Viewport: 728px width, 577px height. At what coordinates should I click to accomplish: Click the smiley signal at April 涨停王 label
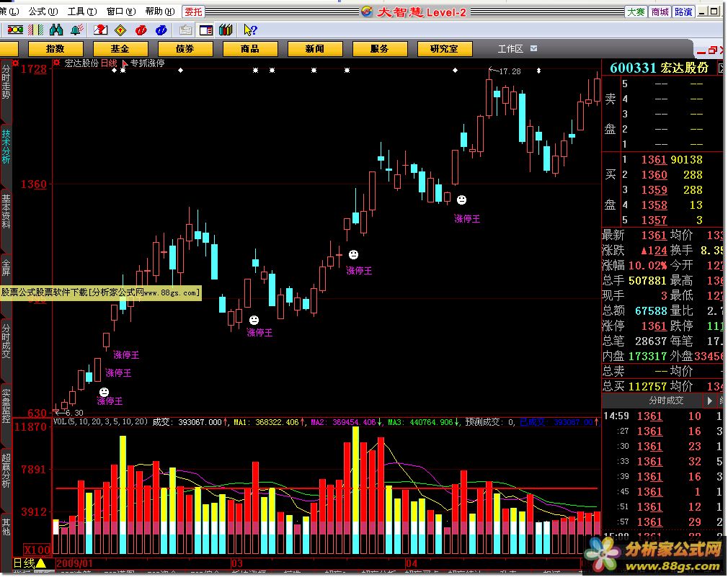coord(461,200)
